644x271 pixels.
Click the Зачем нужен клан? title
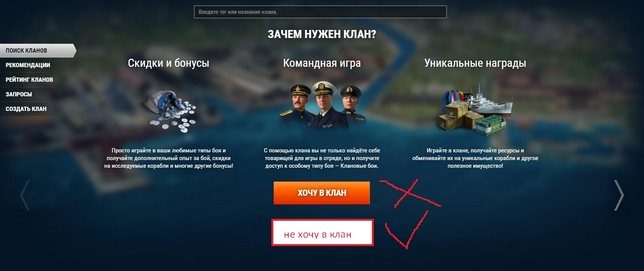(x=322, y=35)
